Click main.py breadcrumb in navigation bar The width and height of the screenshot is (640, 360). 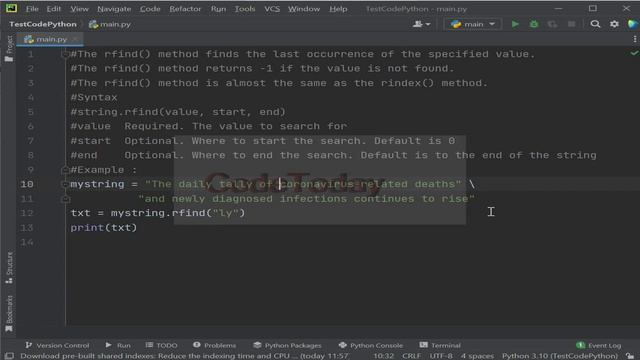(x=110, y=24)
